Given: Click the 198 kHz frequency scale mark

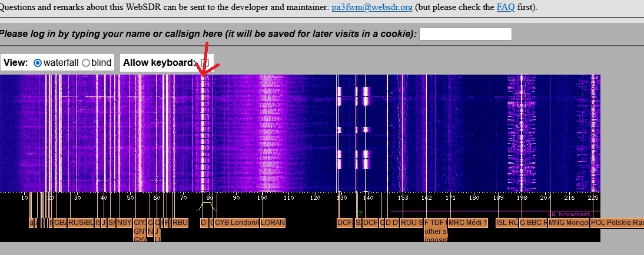Looking at the screenshot, I should 522,197.
